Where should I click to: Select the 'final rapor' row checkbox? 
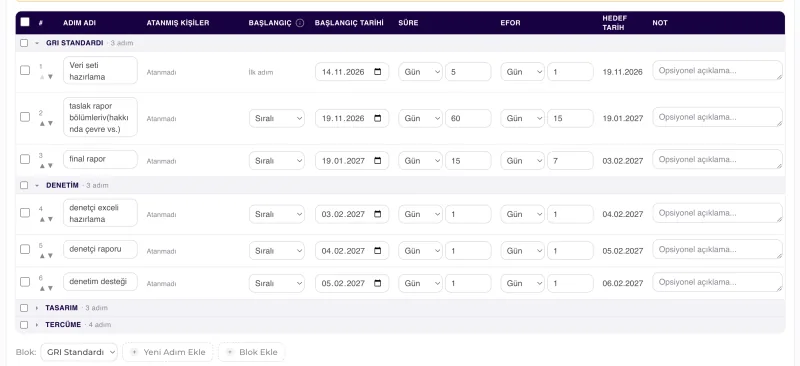coord(25,159)
